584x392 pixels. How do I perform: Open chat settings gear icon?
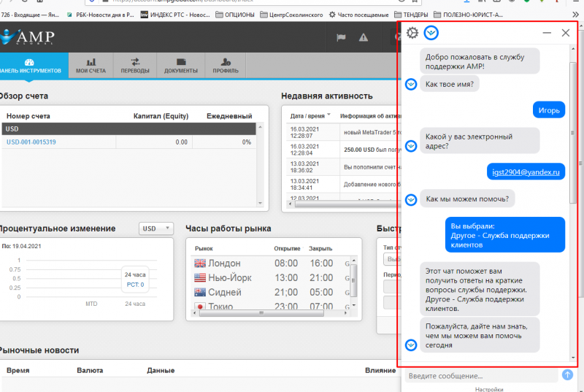tap(412, 33)
